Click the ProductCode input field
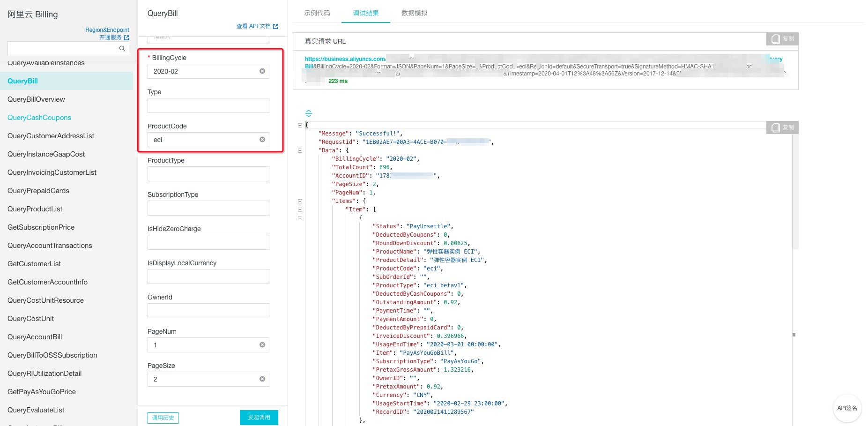The image size is (868, 426). [x=208, y=140]
